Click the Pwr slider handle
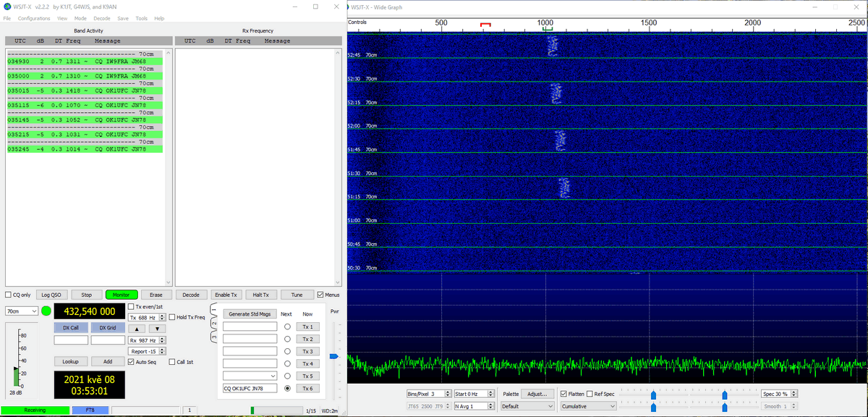 click(x=333, y=356)
